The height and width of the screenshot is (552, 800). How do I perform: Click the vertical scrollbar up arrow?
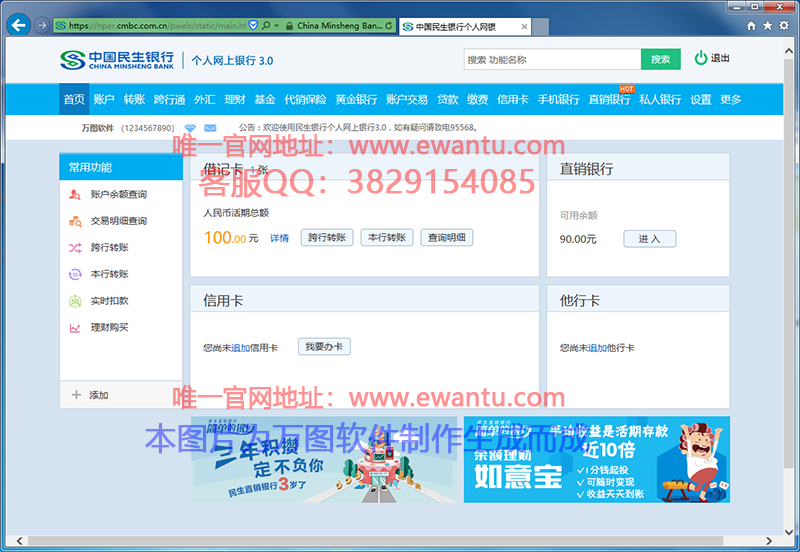(x=788, y=51)
